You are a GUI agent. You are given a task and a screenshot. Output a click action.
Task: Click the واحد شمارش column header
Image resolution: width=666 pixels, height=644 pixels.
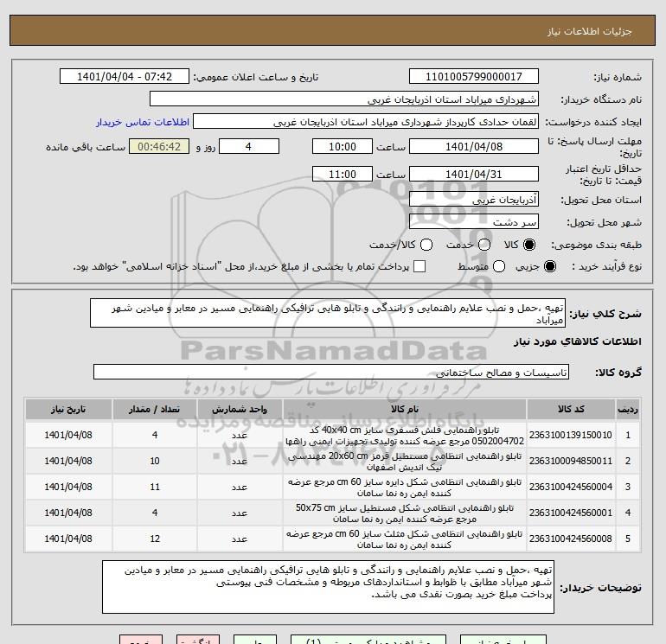240,410
